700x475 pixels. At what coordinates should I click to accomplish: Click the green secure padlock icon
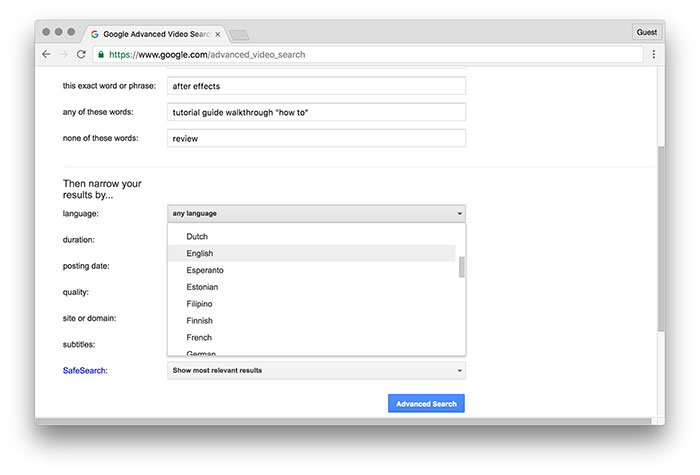point(101,54)
